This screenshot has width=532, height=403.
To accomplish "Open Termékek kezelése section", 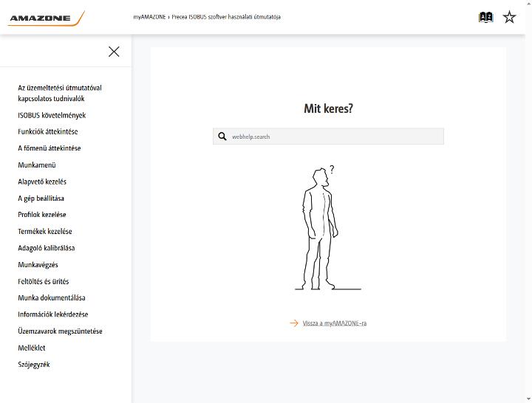I will point(45,232).
